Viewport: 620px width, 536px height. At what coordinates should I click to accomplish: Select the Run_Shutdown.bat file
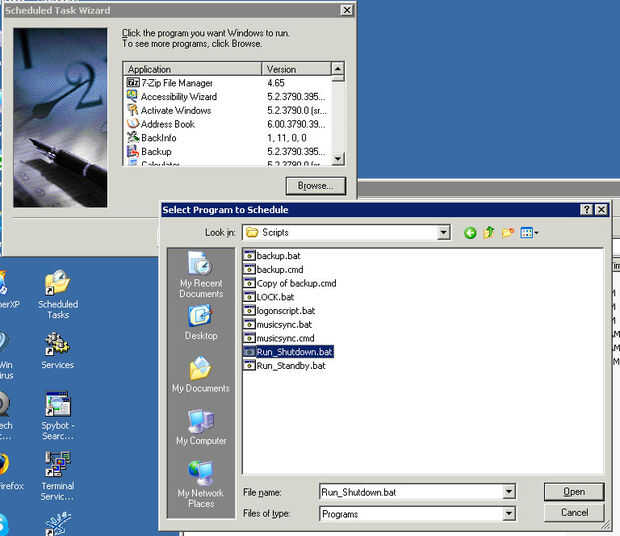(x=288, y=352)
